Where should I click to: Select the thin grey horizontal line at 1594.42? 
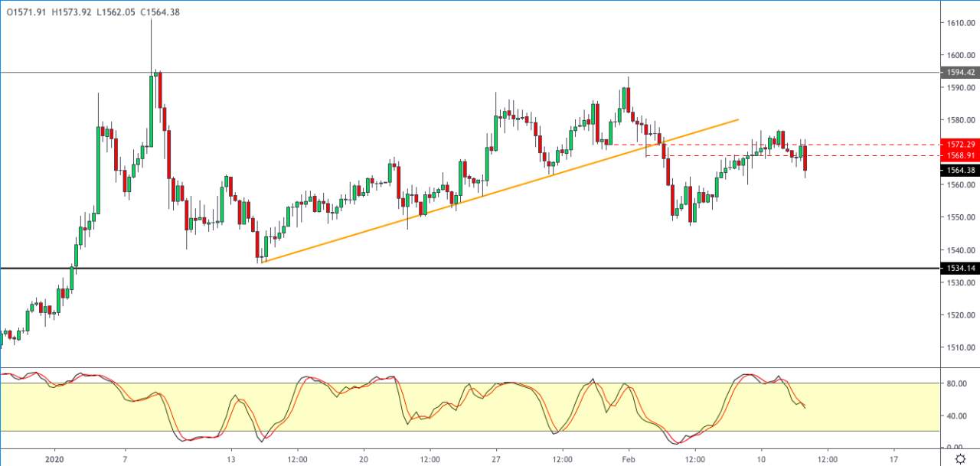pos(469,73)
